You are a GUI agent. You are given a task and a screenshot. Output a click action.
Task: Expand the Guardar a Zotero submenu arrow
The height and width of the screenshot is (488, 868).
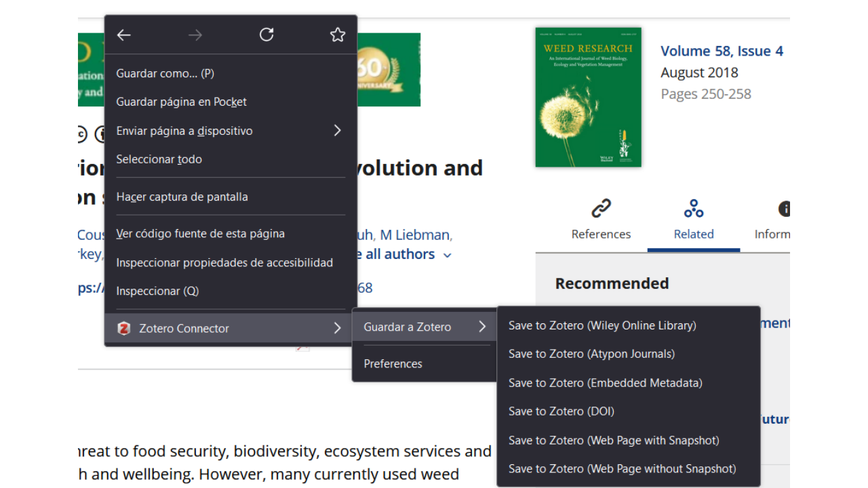tap(482, 327)
